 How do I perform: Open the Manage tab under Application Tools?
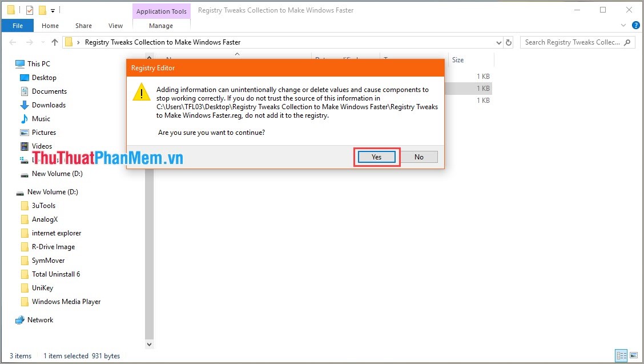(x=160, y=25)
